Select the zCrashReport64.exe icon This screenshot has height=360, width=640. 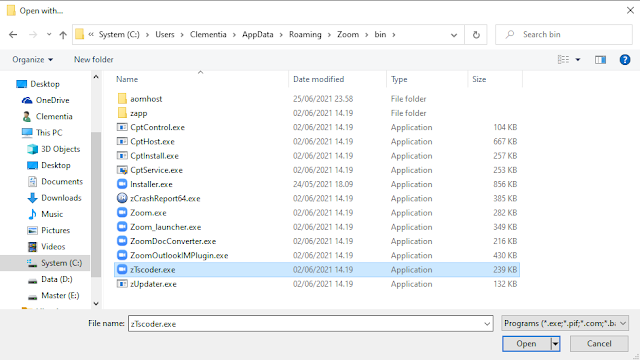tap(122, 198)
